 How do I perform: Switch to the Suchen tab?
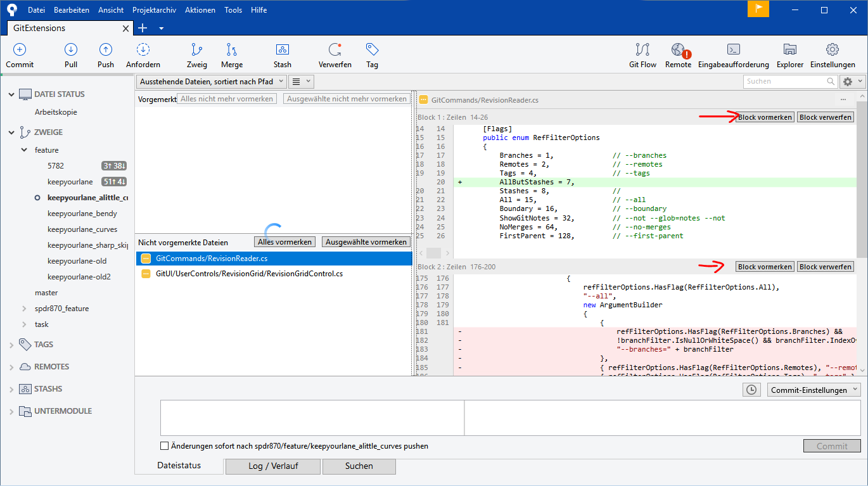coord(359,466)
